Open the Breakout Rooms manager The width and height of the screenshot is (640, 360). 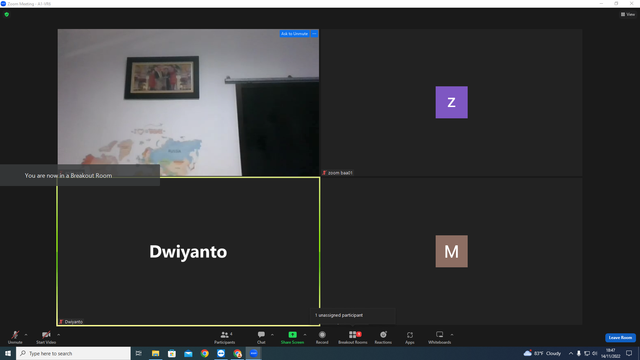[353, 337]
